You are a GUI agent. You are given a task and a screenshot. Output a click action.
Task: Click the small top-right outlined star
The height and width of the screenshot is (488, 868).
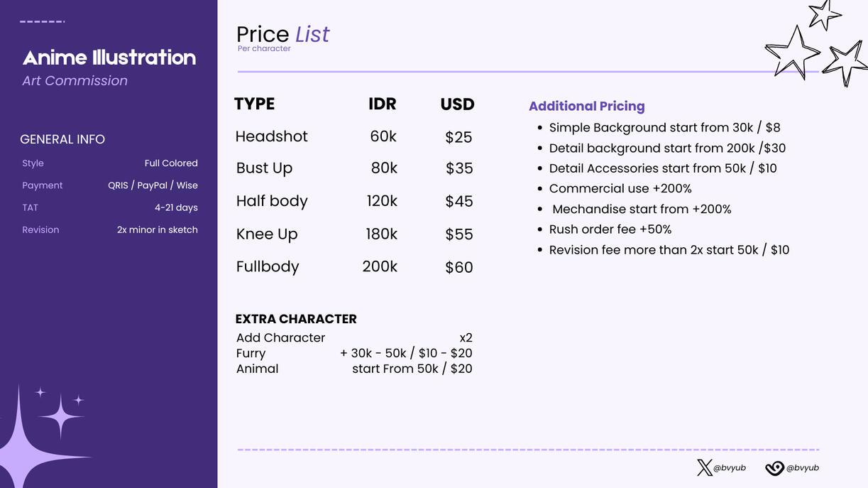tap(824, 14)
